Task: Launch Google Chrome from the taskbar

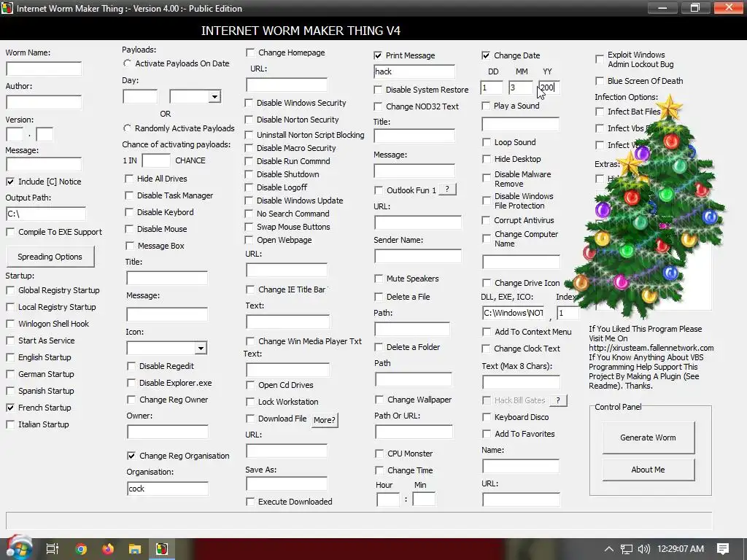Action: click(81, 549)
